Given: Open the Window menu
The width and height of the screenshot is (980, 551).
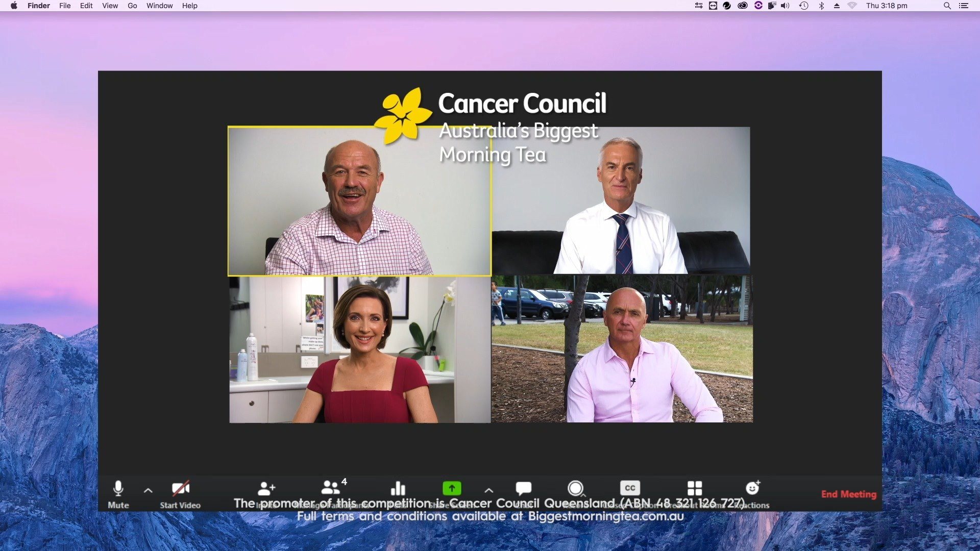Looking at the screenshot, I should tap(159, 6).
